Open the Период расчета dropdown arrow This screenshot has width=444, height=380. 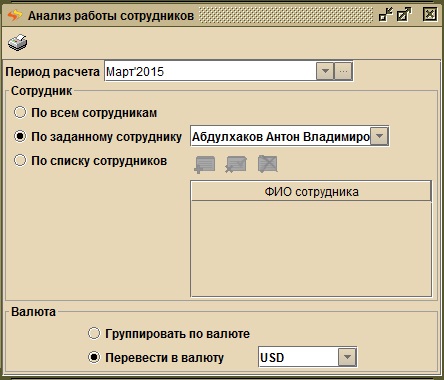click(325, 71)
